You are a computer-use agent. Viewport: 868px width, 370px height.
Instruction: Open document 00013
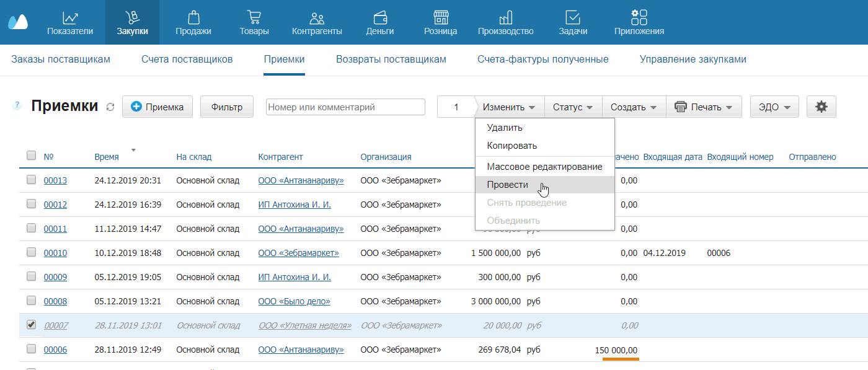(55, 180)
